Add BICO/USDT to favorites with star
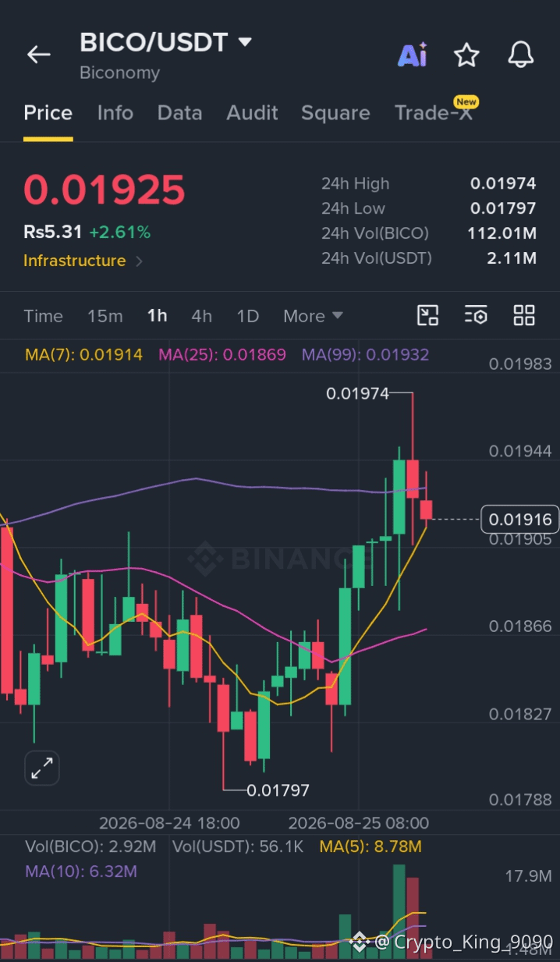 point(466,55)
